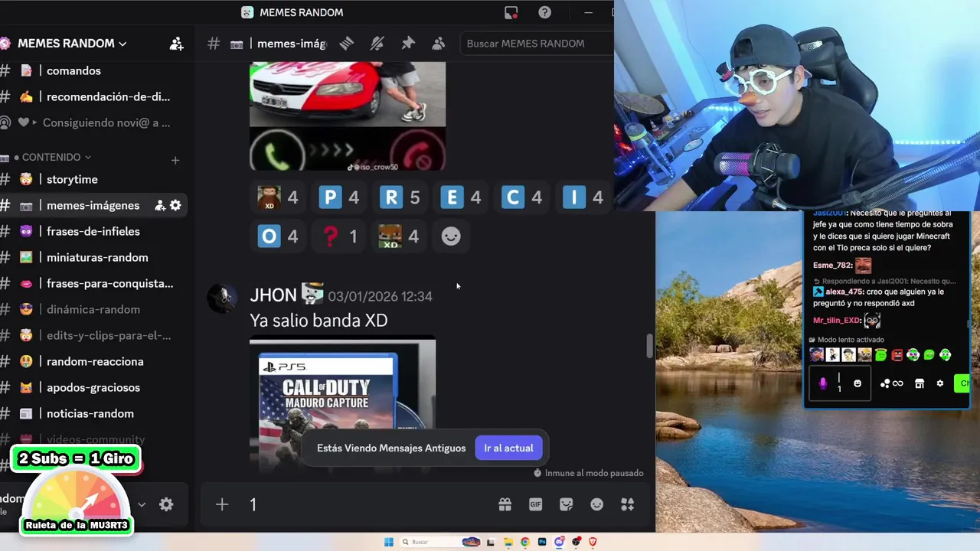Viewport: 980px width, 551px height.
Task: Open the gift icon in message bar
Action: point(505,504)
